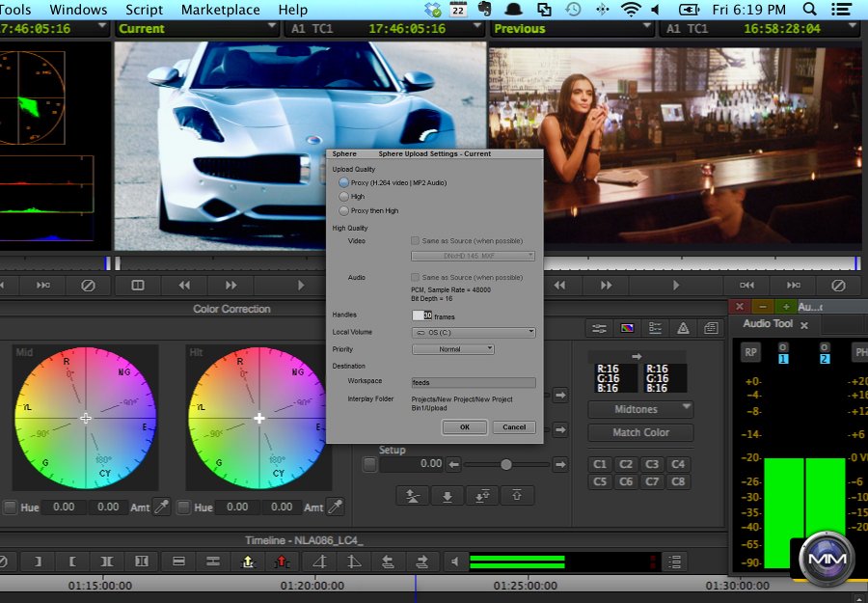Switch to the Audio Tool tab
The width and height of the screenshot is (868, 603).
(x=769, y=324)
